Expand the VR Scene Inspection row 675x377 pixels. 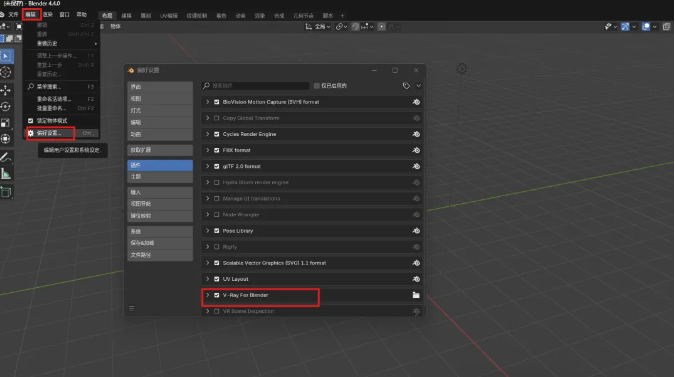coord(207,311)
